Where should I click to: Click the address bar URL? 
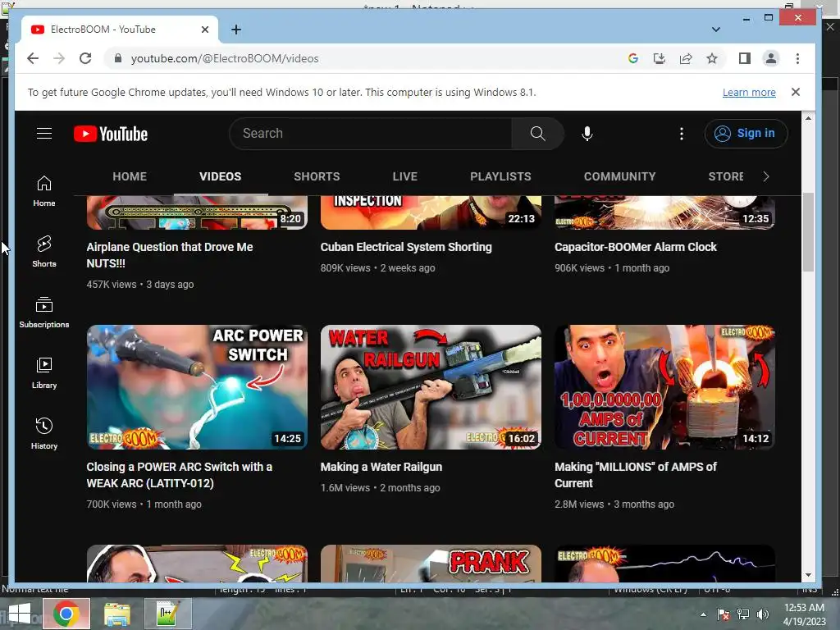pos(225,58)
